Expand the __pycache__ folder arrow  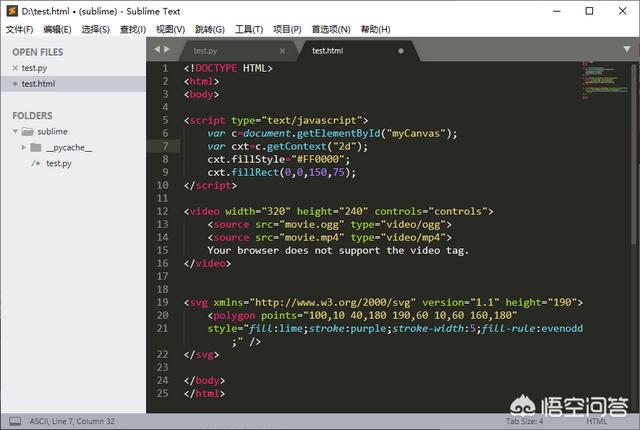(x=24, y=147)
